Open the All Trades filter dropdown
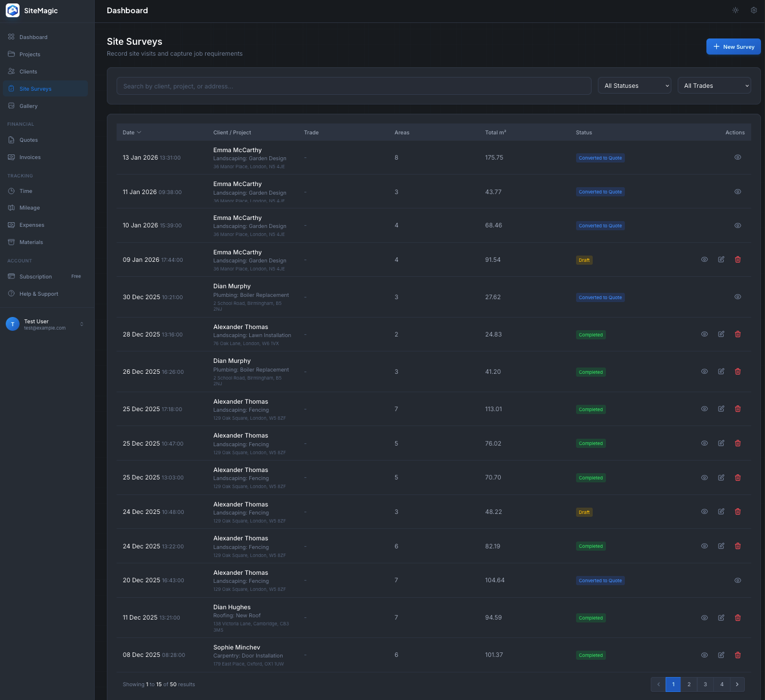The height and width of the screenshot is (700, 765). pyautogui.click(x=714, y=85)
